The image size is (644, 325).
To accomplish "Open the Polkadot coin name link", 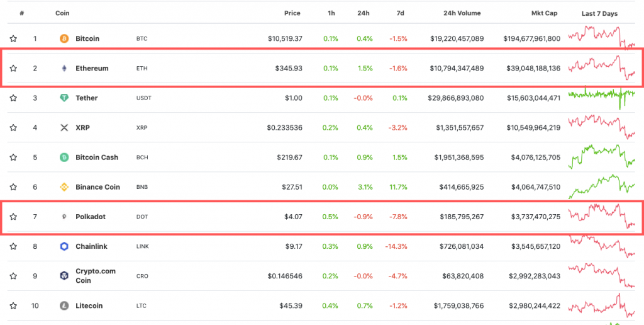I will (91, 217).
